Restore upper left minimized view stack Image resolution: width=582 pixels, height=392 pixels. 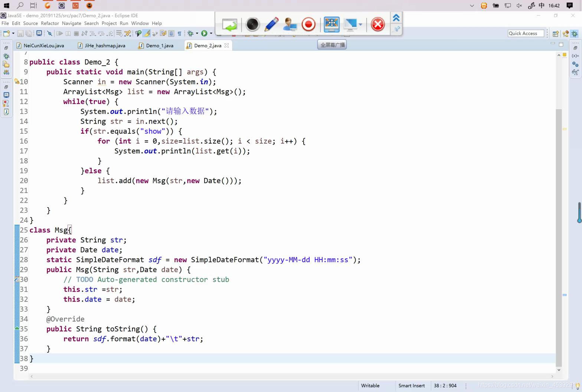pyautogui.click(x=6, y=48)
